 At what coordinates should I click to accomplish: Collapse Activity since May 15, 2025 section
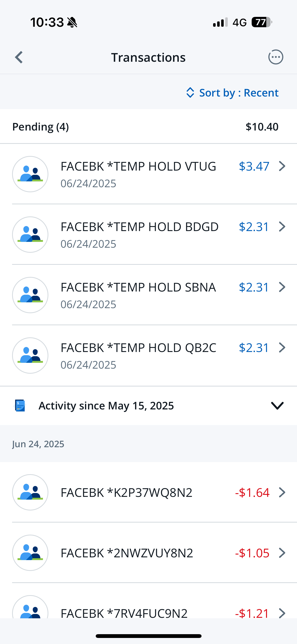(x=277, y=406)
